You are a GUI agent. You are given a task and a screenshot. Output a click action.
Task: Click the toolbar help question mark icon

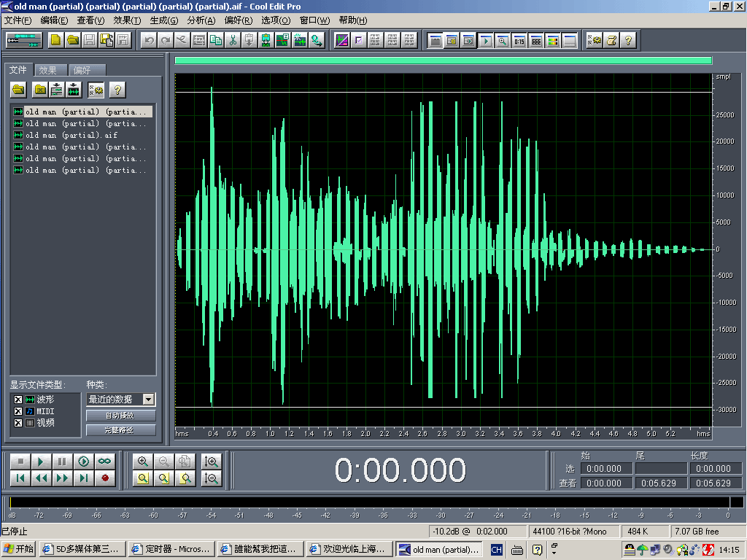point(628,41)
